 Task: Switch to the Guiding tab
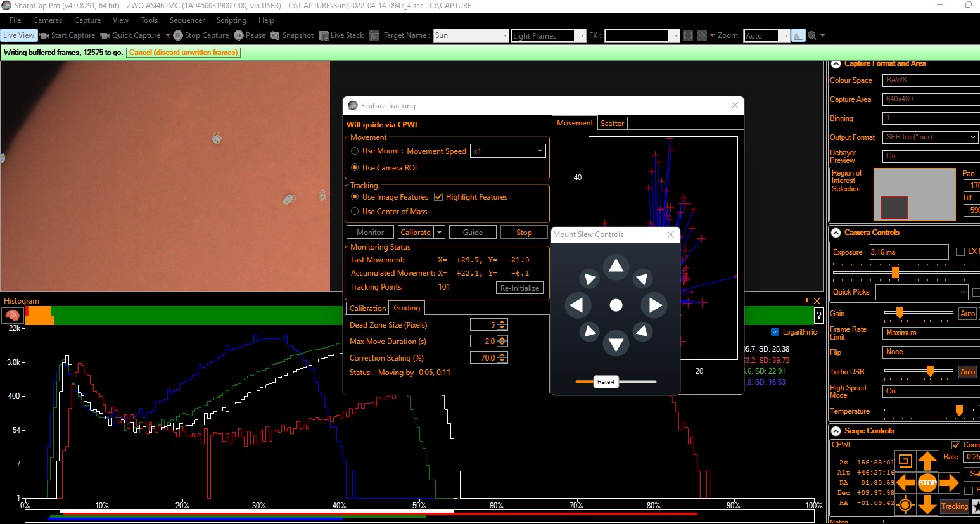[407, 308]
